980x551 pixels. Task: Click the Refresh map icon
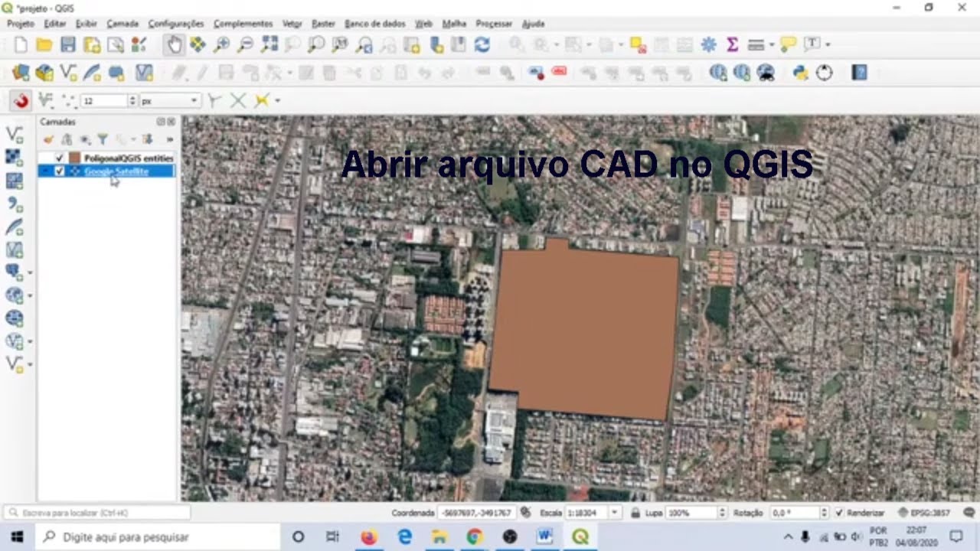482,45
